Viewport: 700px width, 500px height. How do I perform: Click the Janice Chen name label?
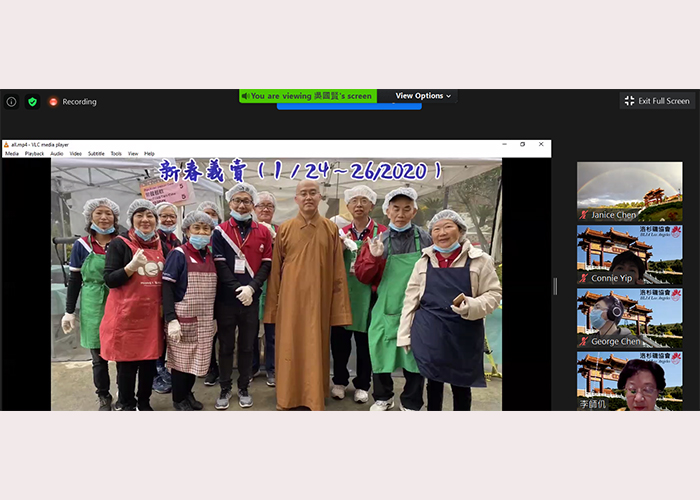click(x=613, y=215)
